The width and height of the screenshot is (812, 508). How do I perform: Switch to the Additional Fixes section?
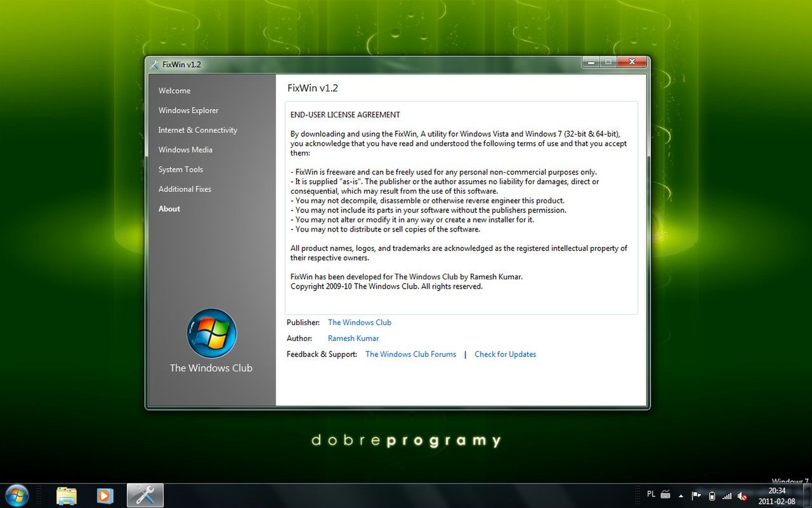[185, 189]
